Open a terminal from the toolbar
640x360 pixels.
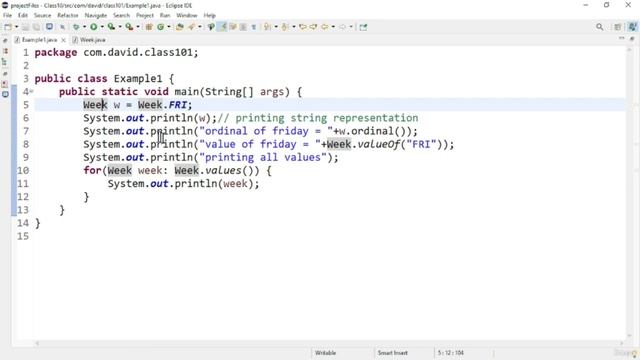(x=49, y=27)
